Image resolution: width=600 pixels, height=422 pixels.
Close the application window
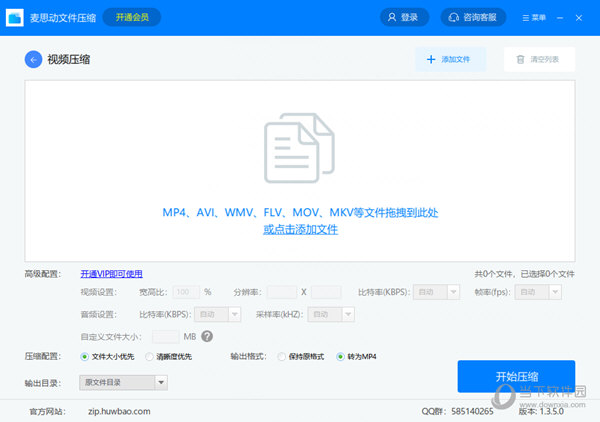point(579,18)
